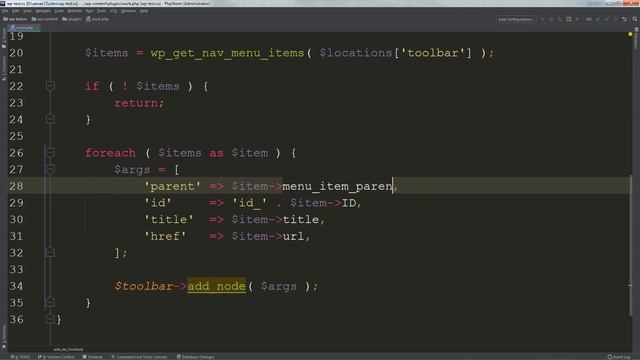Click the 'toolbar' string on line 20
The height and width of the screenshot is (360, 640).
[x=433, y=53]
